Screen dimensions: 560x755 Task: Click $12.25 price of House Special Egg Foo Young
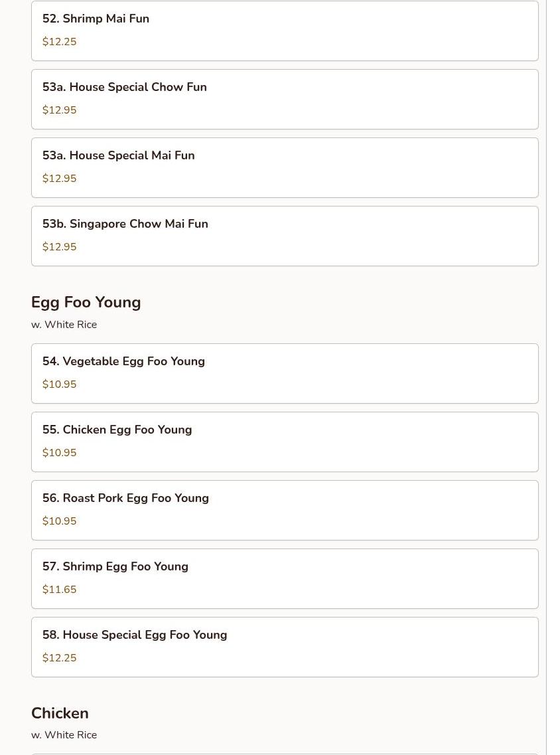point(59,658)
